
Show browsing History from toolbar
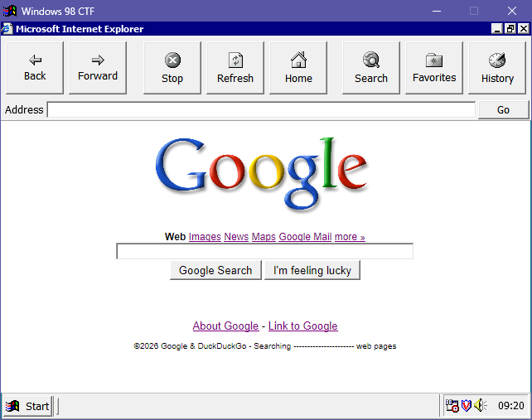point(497,68)
